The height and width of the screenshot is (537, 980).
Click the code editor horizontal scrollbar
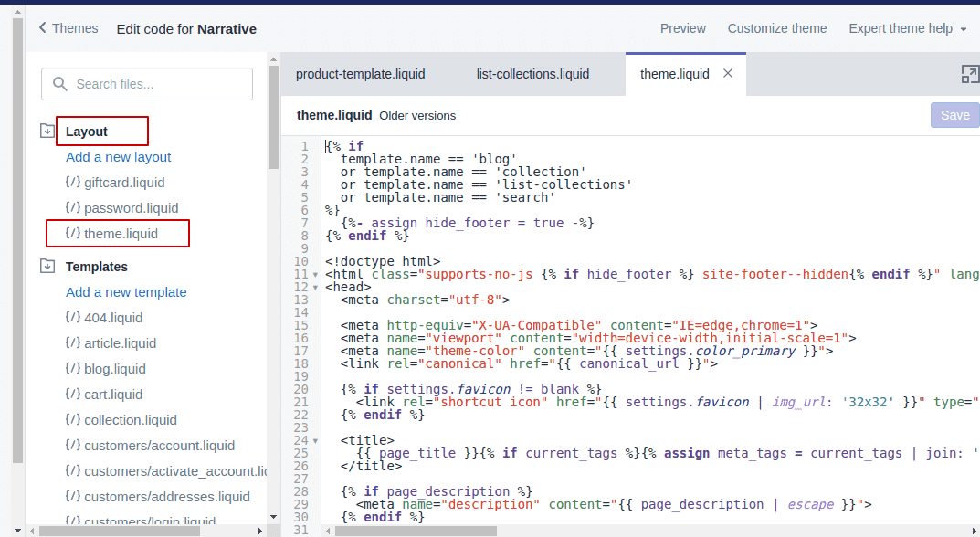411,531
